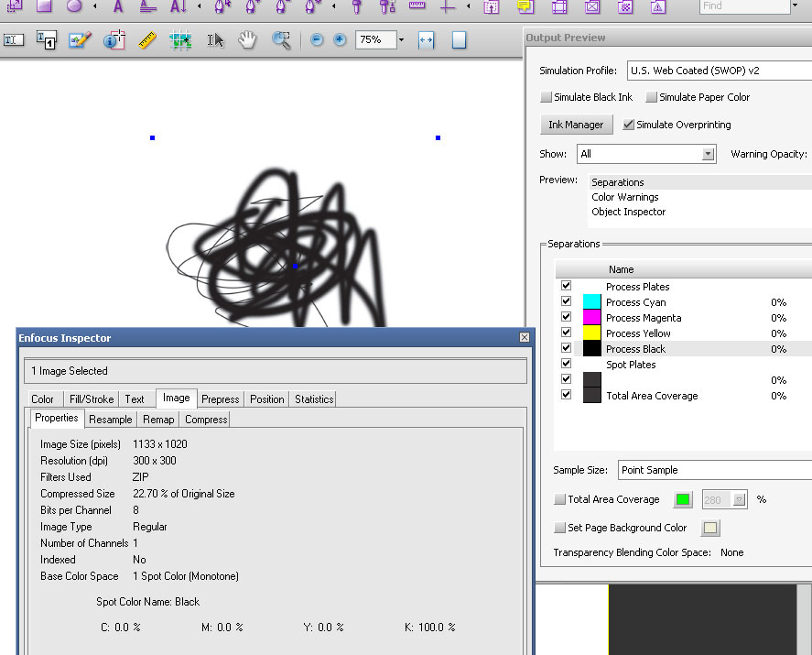This screenshot has height=655, width=812.
Task: Select the text-and-arrow Select tool
Action: point(215,40)
